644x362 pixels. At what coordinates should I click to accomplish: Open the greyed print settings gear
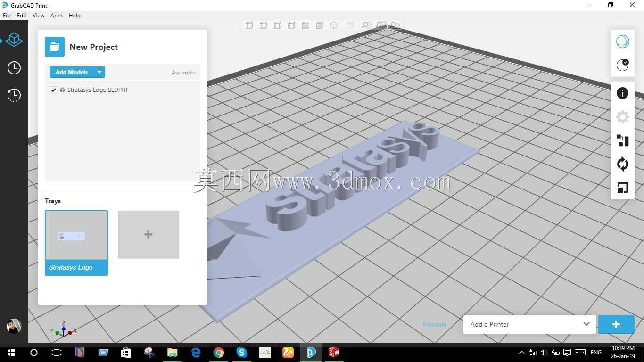622,117
